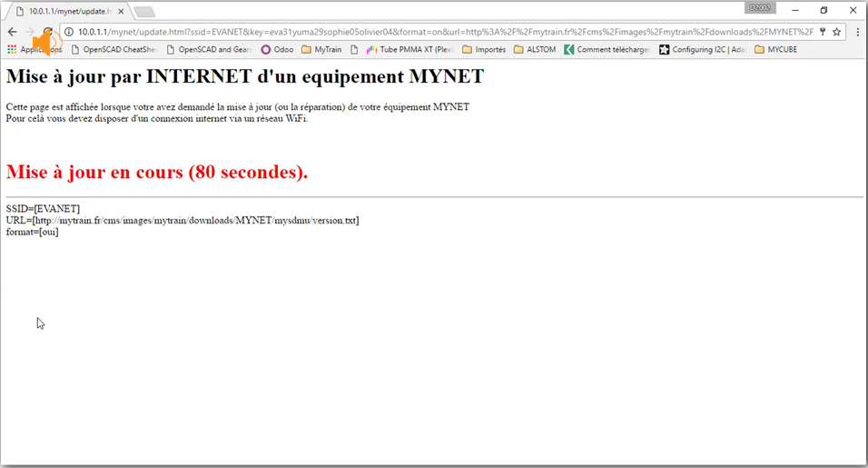Open a new tab
This screenshot has height=468, width=868.
pyautogui.click(x=144, y=12)
